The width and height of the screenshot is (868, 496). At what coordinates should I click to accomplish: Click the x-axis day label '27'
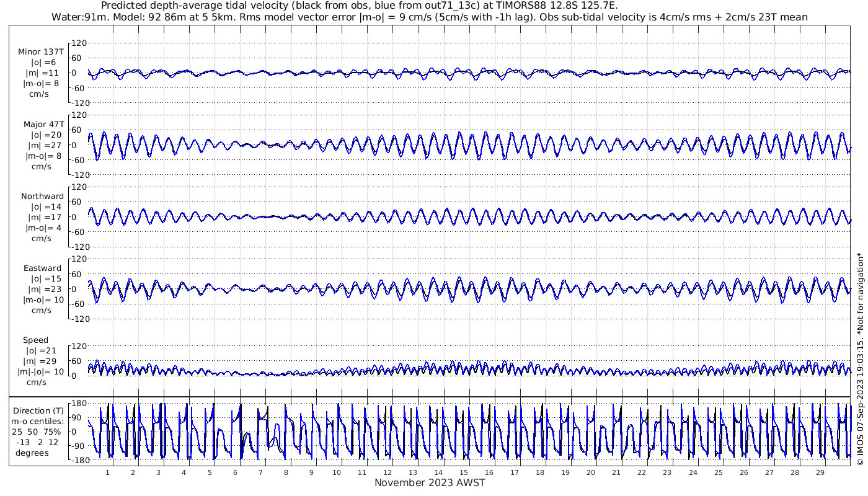pos(769,472)
